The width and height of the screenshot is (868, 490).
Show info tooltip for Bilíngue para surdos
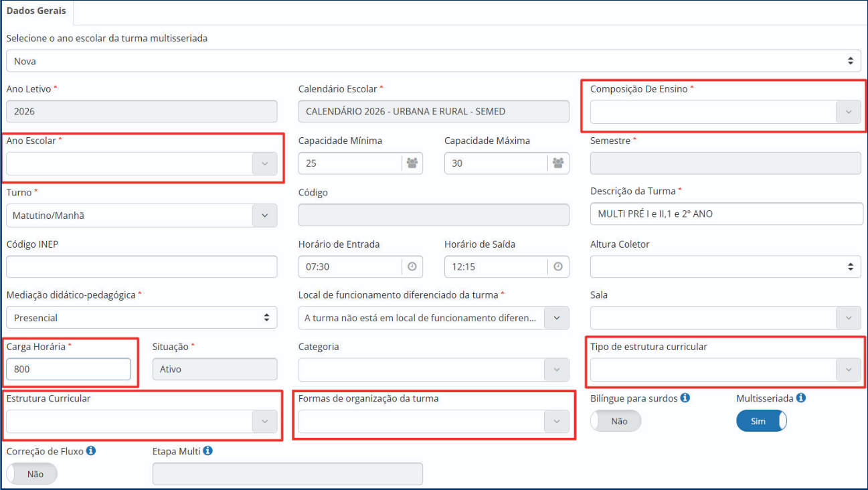(685, 398)
